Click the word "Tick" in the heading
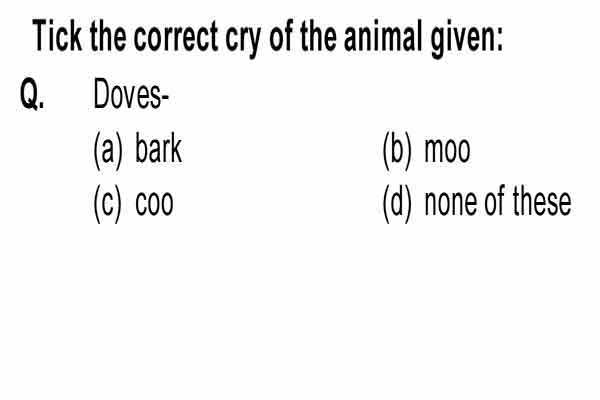This screenshot has height=400, width=600. coord(57,36)
